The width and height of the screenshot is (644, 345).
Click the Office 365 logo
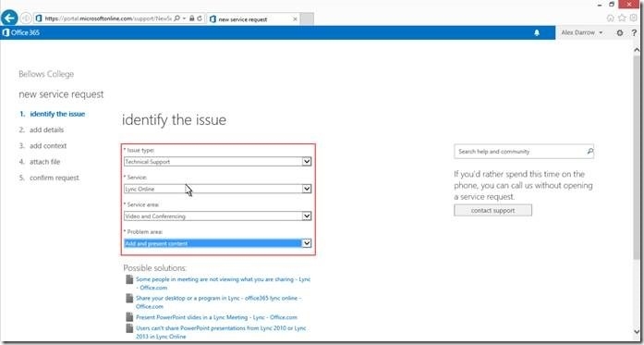(x=20, y=32)
